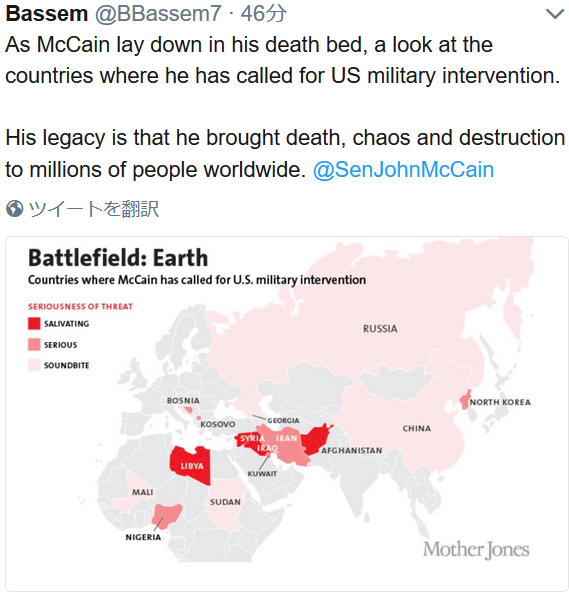Click the Serious pink legend swatch
Screen dimensions: 569x594
(x=34, y=345)
